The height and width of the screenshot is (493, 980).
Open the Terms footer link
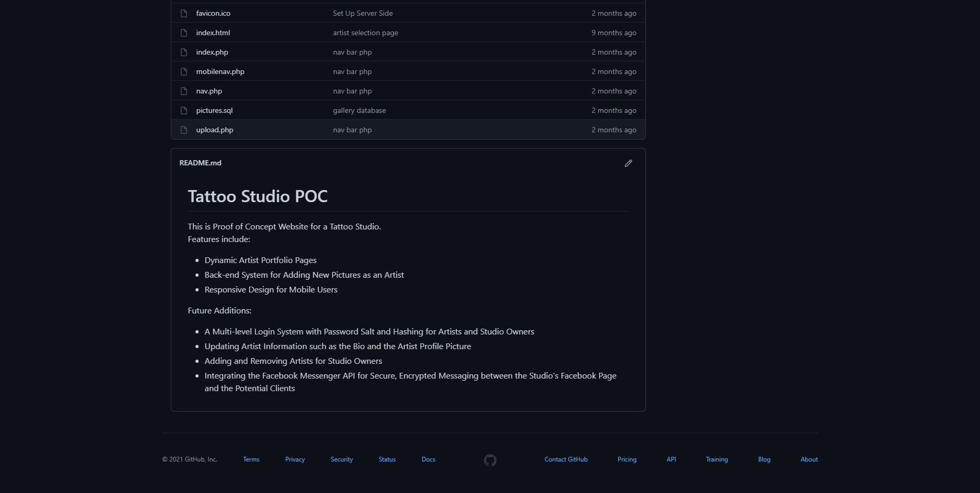(x=251, y=459)
